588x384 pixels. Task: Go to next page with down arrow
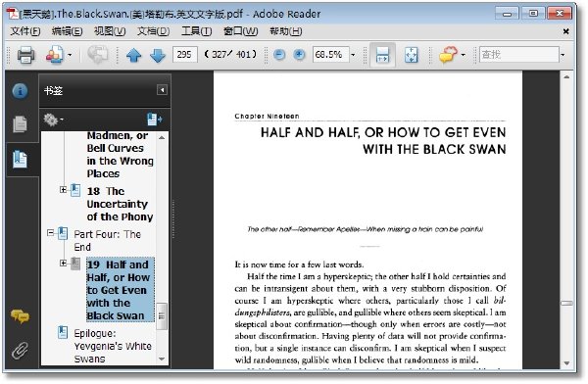158,56
